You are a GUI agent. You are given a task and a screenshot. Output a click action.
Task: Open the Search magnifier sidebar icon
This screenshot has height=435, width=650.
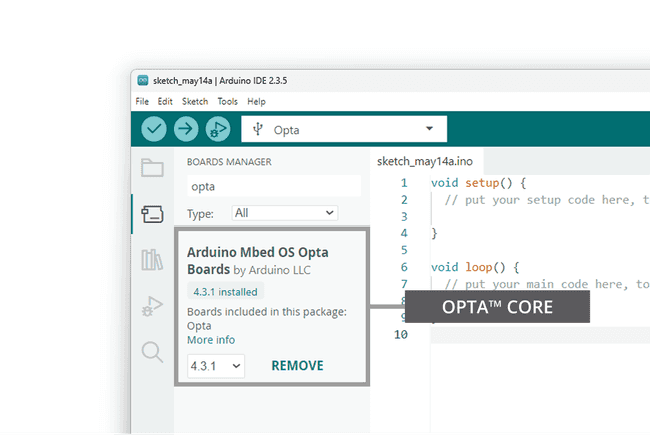click(152, 352)
